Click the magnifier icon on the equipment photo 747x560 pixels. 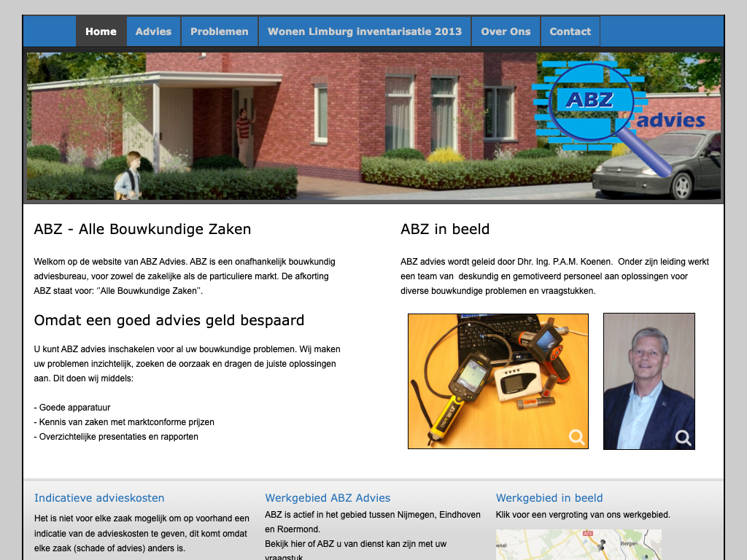tap(576, 437)
